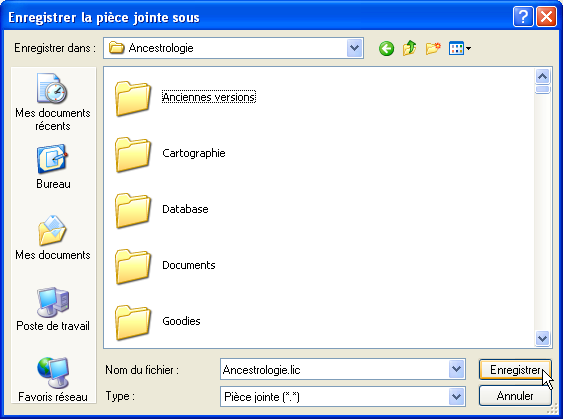The height and width of the screenshot is (419, 563).
Task: Open the view menu icon
Action: tap(460, 48)
